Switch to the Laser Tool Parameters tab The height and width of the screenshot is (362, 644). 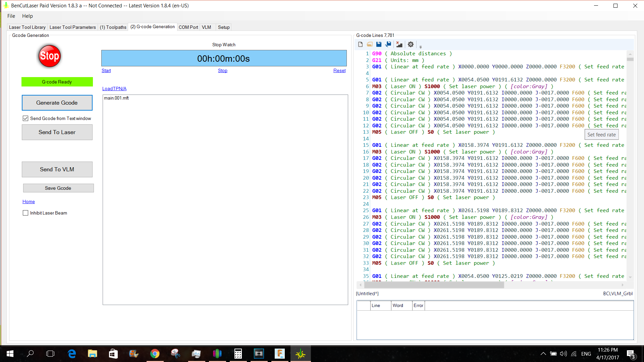point(72,27)
